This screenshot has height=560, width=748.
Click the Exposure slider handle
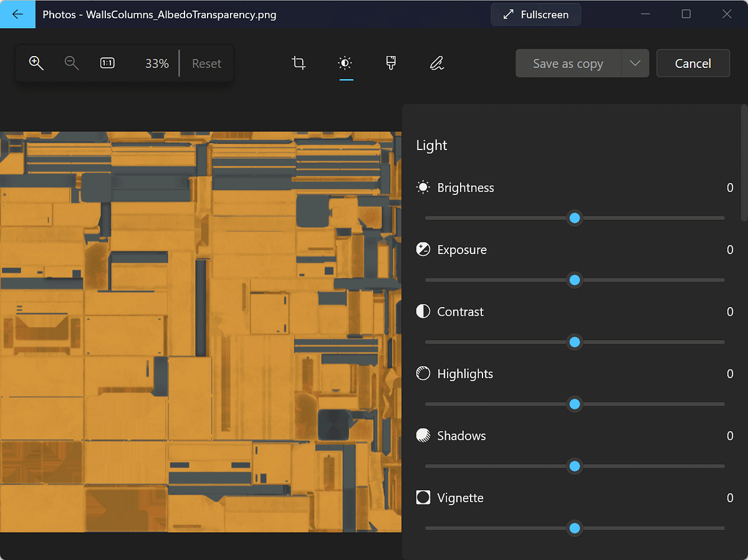click(x=574, y=280)
